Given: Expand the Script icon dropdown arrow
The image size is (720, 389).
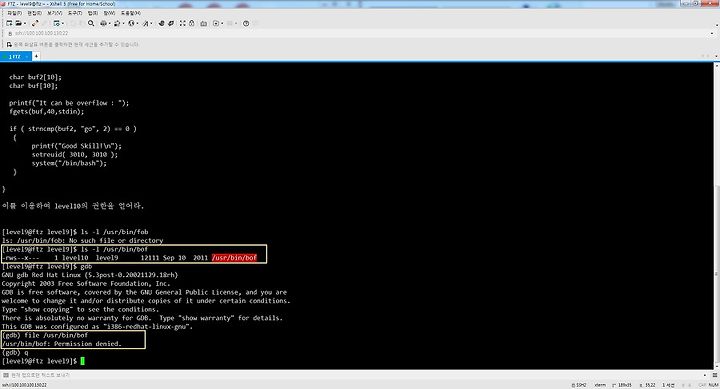Looking at the screenshot, I should click(222, 23).
